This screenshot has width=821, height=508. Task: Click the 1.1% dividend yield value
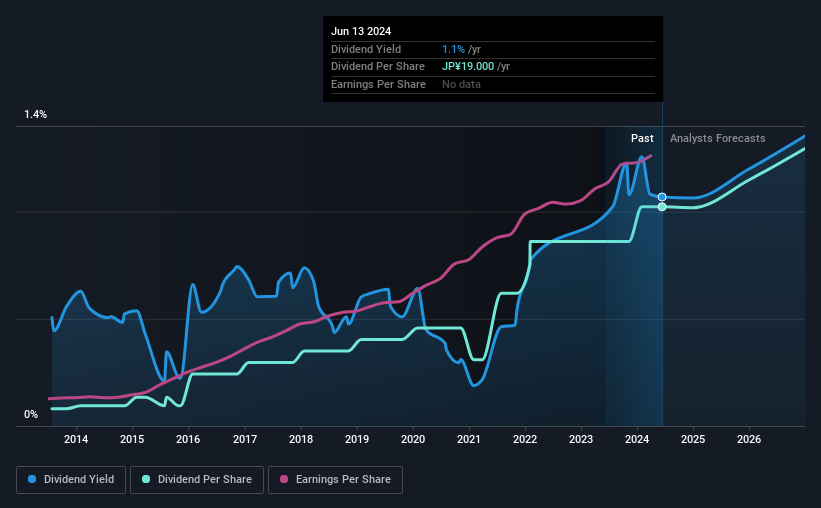click(453, 49)
